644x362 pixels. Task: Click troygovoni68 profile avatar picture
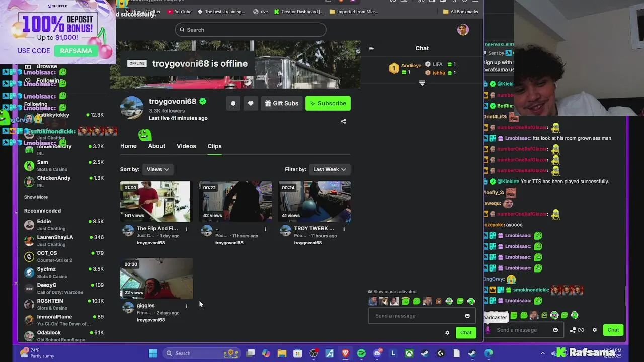click(x=131, y=108)
